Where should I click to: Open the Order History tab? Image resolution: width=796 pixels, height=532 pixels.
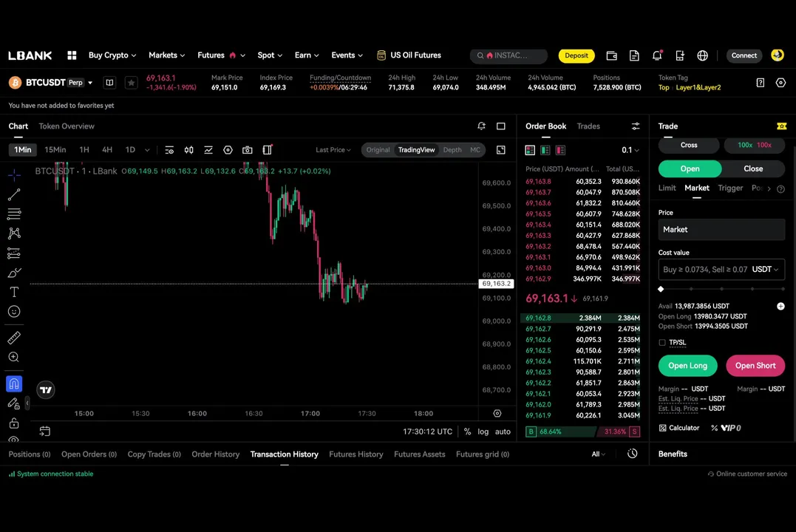[x=215, y=454]
